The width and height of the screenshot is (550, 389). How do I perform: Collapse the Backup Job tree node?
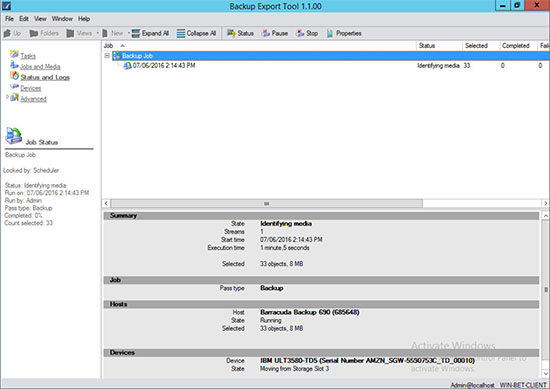click(x=107, y=56)
